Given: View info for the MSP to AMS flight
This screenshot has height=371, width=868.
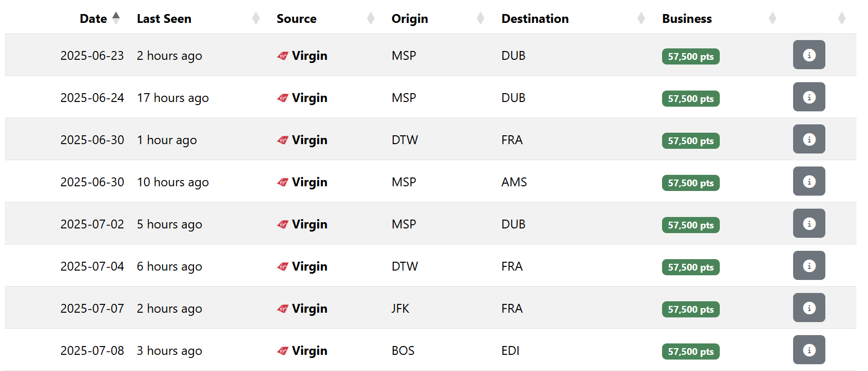Looking at the screenshot, I should click(x=809, y=181).
